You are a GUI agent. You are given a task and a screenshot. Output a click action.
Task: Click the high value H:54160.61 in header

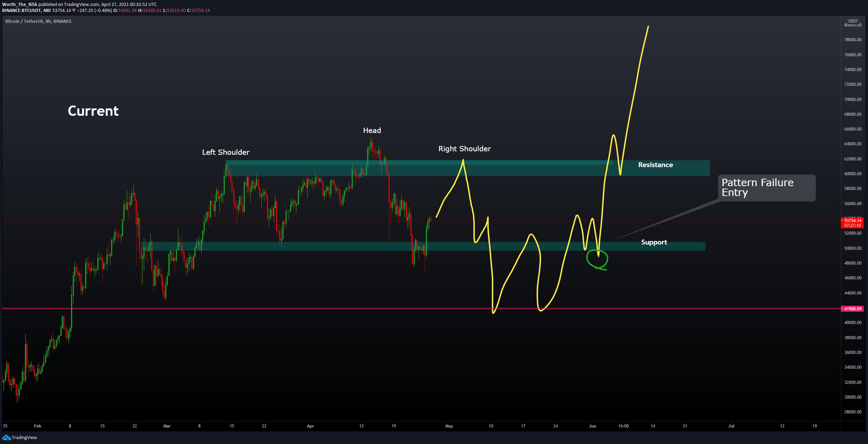pos(150,11)
